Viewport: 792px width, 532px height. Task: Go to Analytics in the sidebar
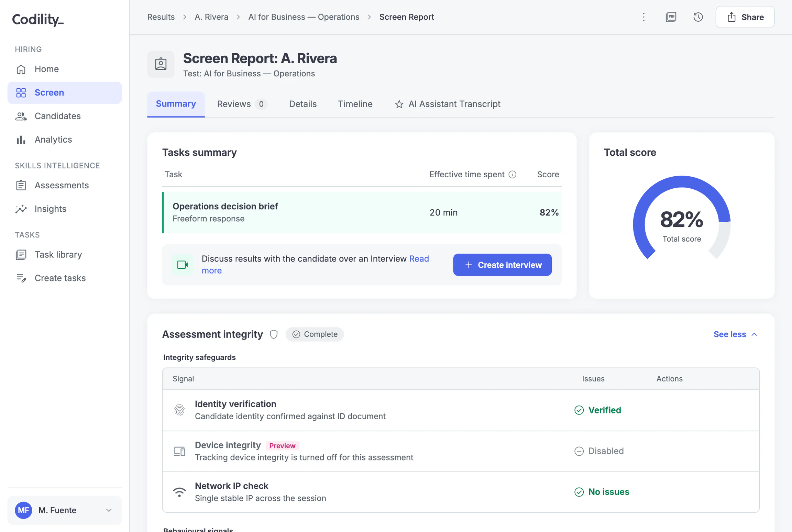(65, 140)
